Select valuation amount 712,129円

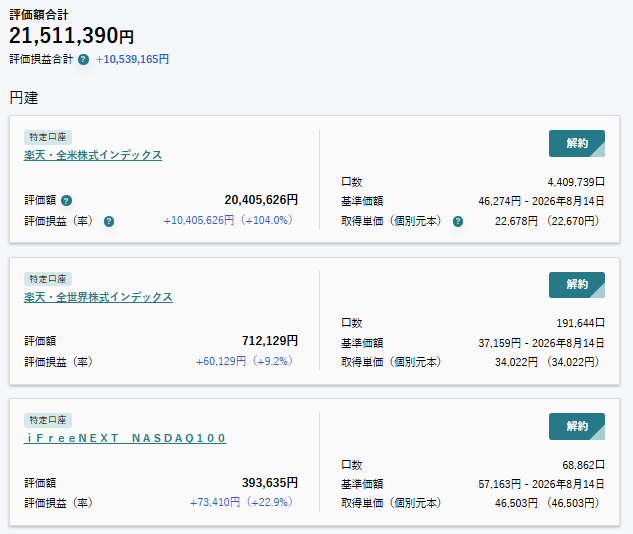click(x=270, y=341)
